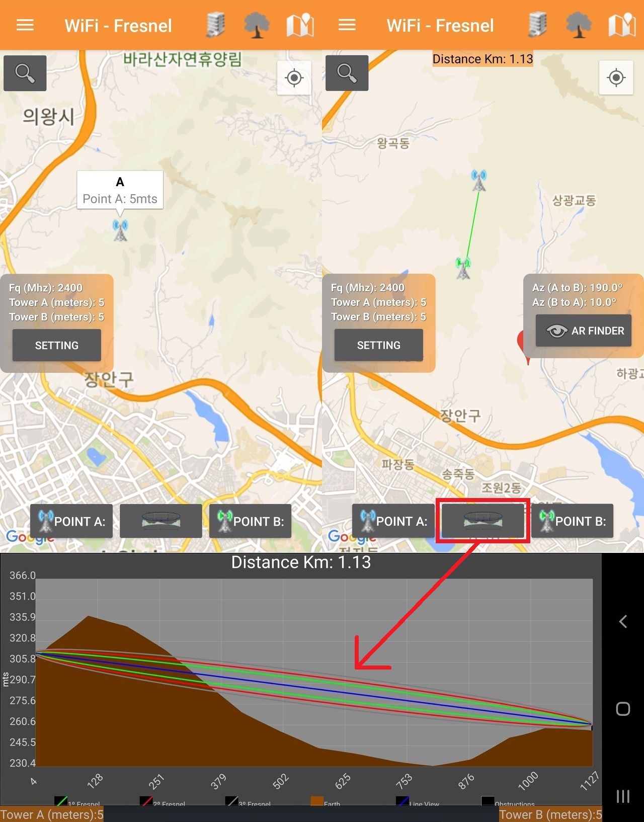Tap the tree obstruction icon on right screen
This screenshot has width=644, height=822.
(x=579, y=25)
